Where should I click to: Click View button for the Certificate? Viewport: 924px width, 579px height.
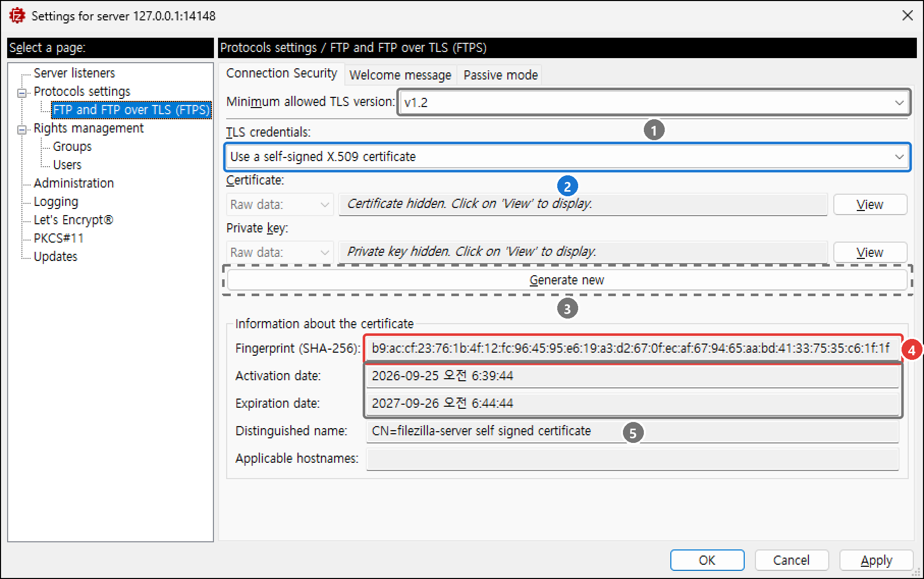coord(870,204)
